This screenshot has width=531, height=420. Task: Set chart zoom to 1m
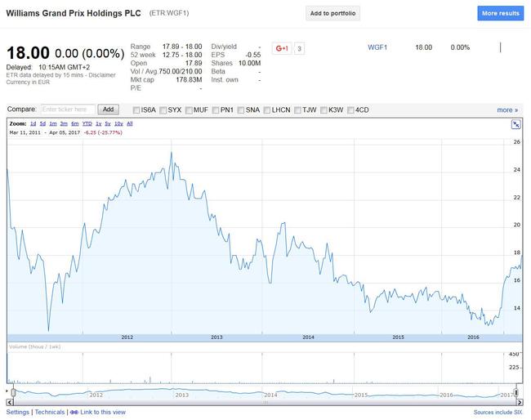[53, 123]
